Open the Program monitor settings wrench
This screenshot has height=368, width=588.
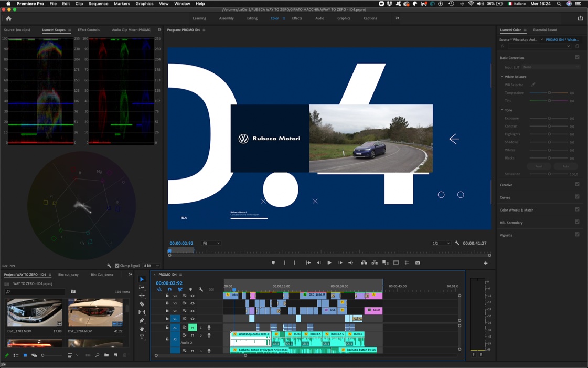coord(457,243)
